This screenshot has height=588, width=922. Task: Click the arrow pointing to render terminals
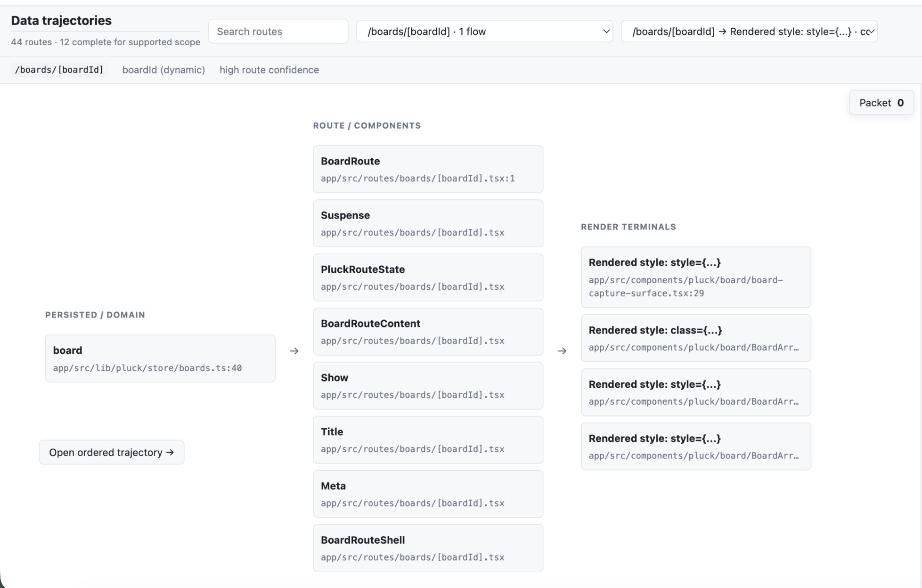coord(562,351)
